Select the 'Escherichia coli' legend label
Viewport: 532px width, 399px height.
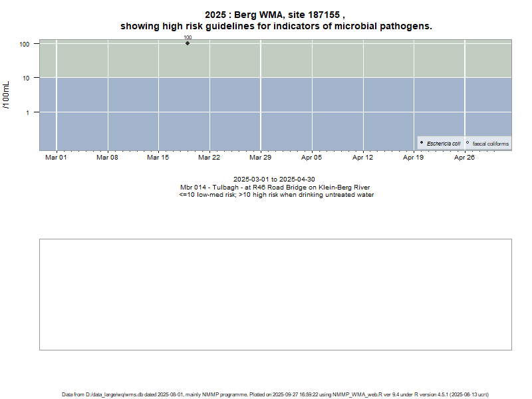444,144
